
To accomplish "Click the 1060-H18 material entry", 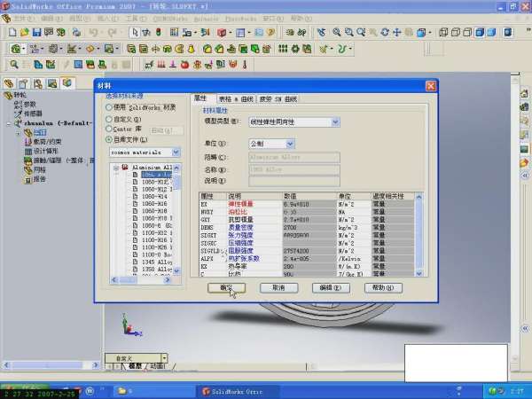I will tap(154, 211).
